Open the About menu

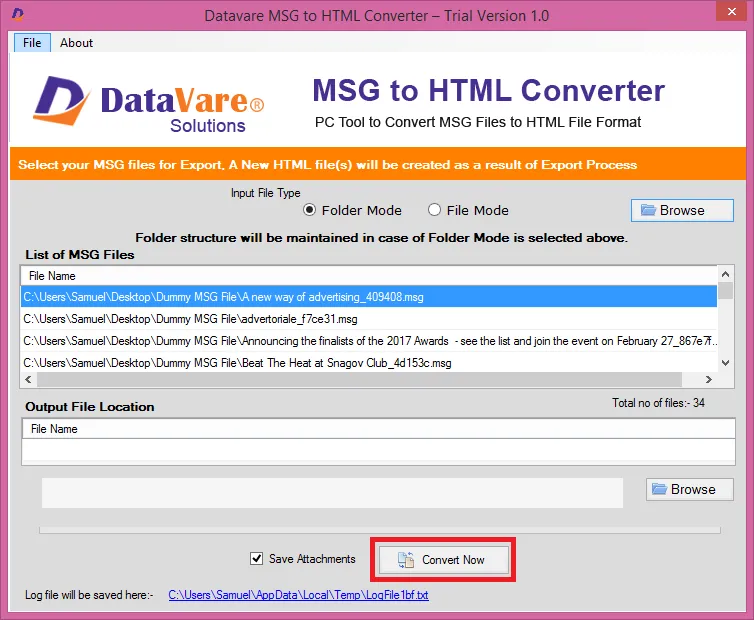76,43
